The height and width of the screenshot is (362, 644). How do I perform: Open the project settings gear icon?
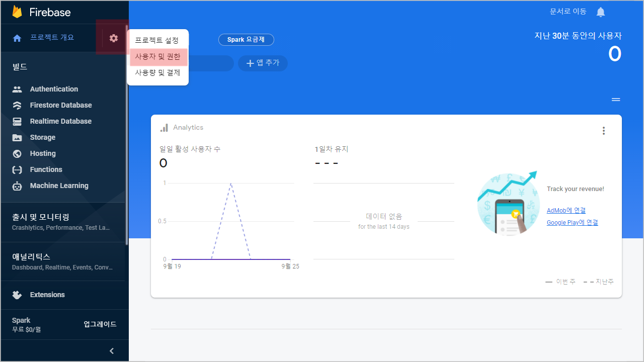[114, 38]
